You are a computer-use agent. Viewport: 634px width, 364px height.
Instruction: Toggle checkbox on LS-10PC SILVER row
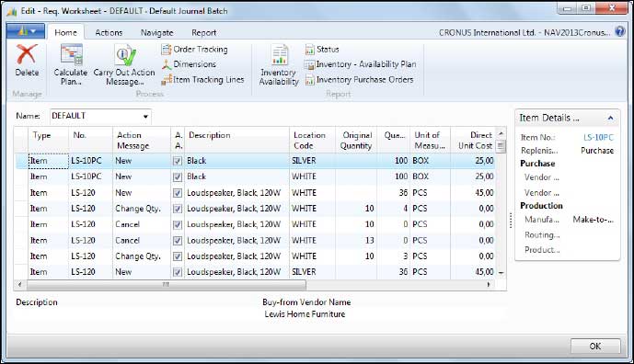(x=177, y=161)
